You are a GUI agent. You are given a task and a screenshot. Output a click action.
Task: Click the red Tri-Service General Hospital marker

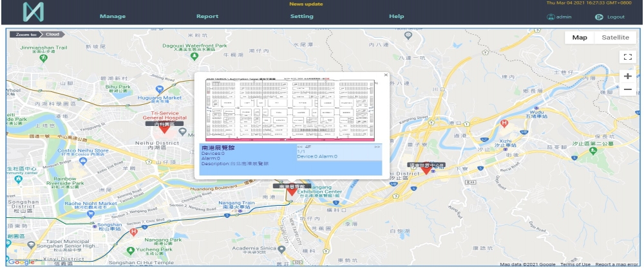click(165, 128)
